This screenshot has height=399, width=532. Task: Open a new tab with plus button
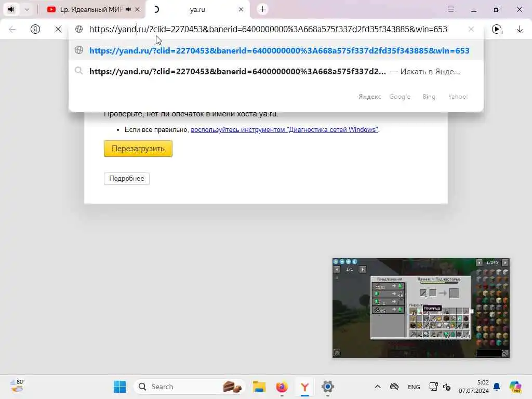(x=262, y=9)
